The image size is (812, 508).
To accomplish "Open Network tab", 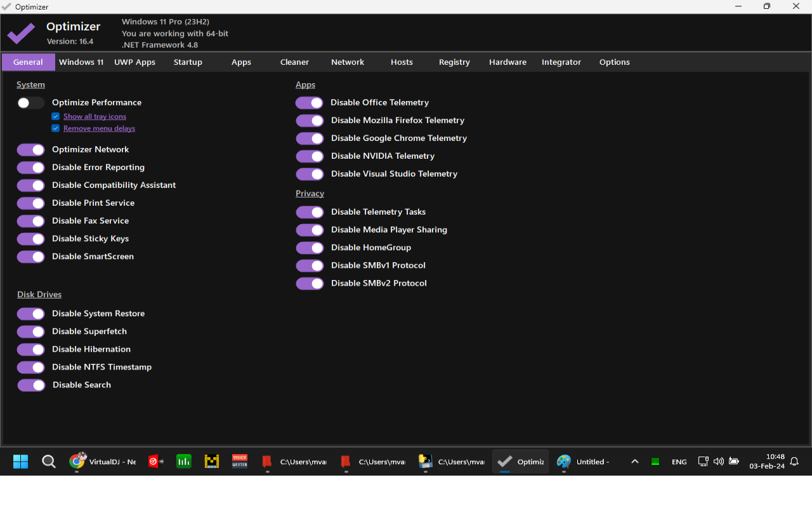I will [x=348, y=62].
